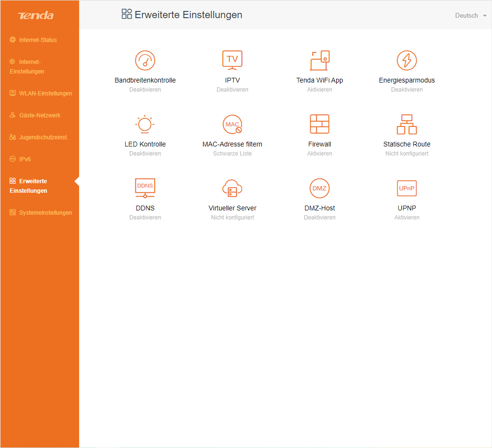Navigate to Gäste-Netzwerk section
Image resolution: width=492 pixels, height=448 pixels.
40,115
